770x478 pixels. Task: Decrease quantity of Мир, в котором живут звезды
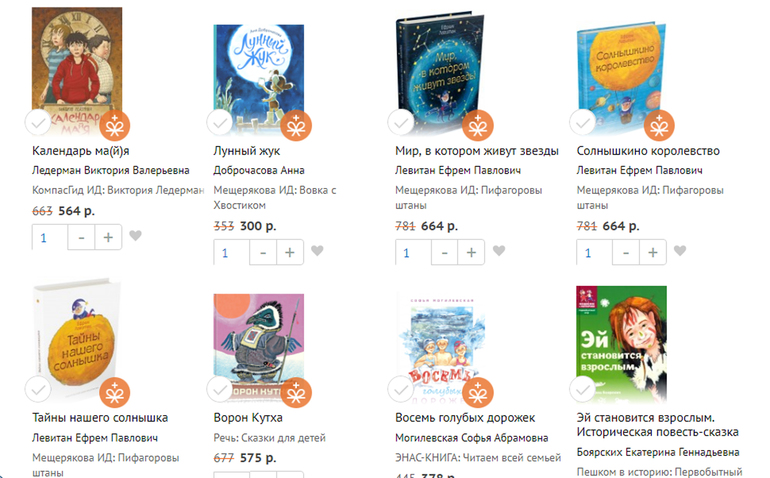(444, 253)
